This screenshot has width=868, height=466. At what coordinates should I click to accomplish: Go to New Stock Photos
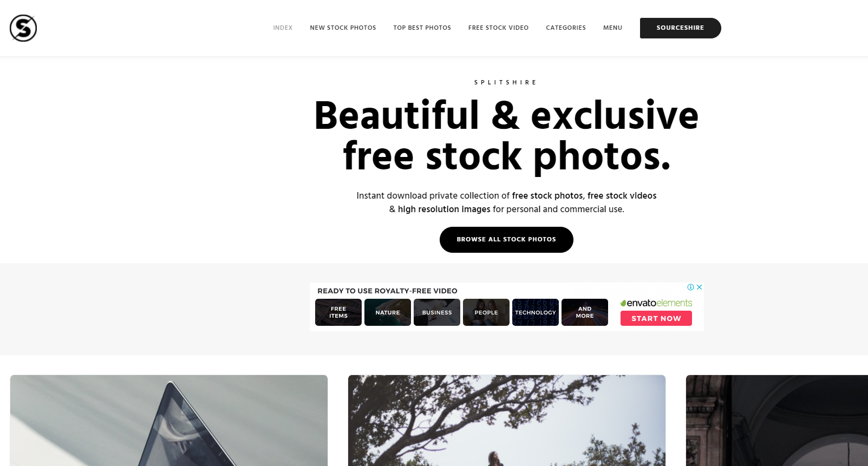pos(343,28)
